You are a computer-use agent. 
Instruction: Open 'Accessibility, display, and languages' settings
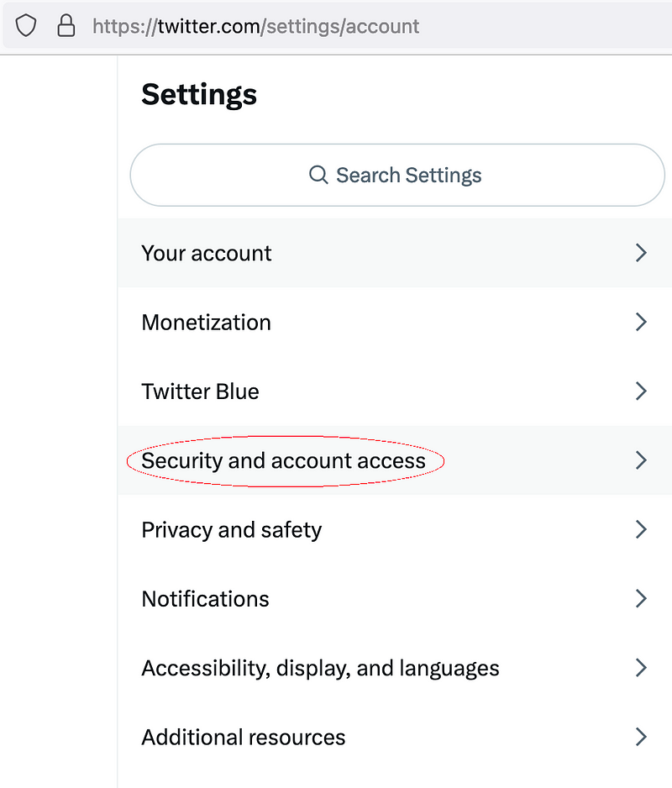pos(321,667)
